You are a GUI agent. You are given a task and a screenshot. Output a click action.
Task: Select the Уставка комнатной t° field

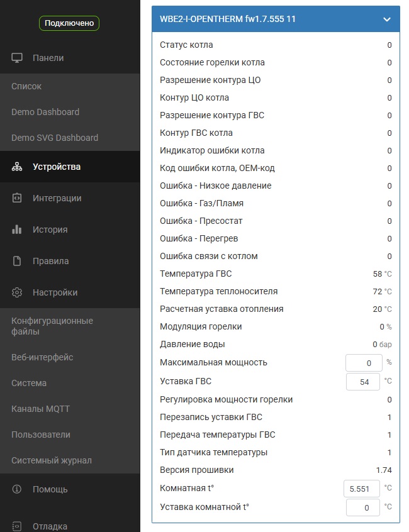point(363,507)
